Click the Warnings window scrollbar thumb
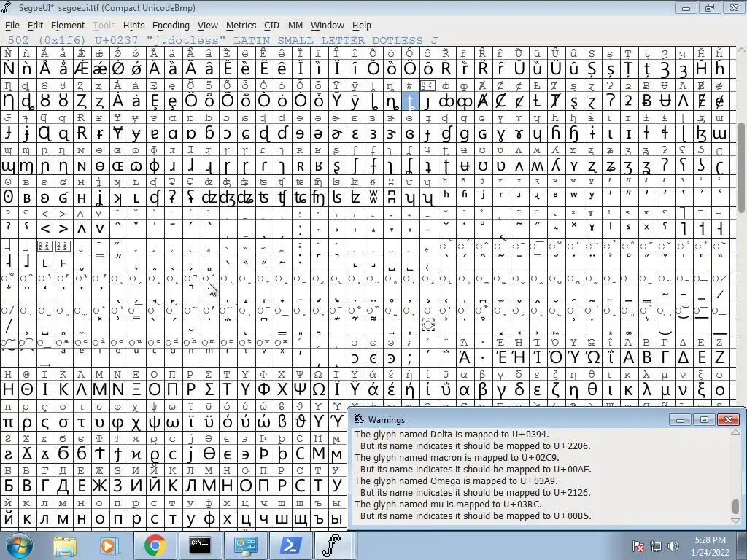 point(736,506)
